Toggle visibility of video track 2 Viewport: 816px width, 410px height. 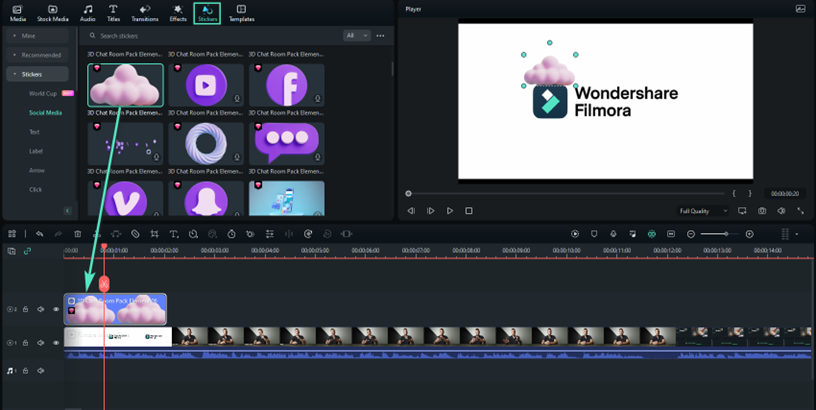(56, 309)
